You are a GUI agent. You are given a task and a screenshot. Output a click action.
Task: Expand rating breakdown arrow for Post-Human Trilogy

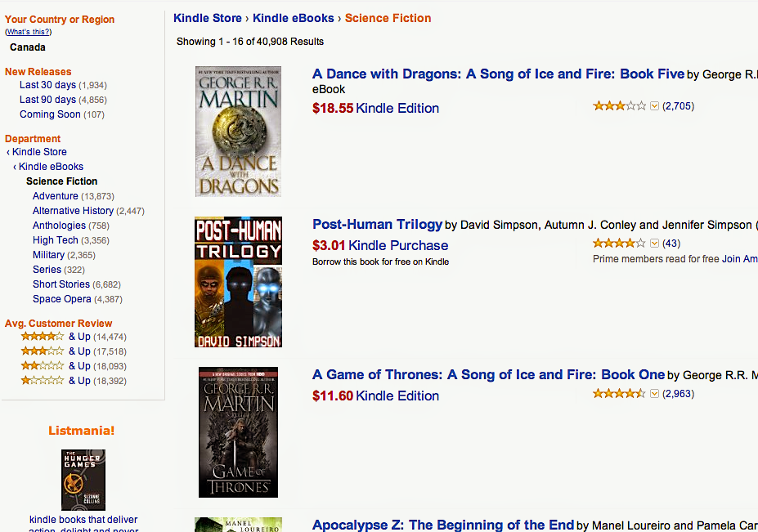click(x=654, y=244)
